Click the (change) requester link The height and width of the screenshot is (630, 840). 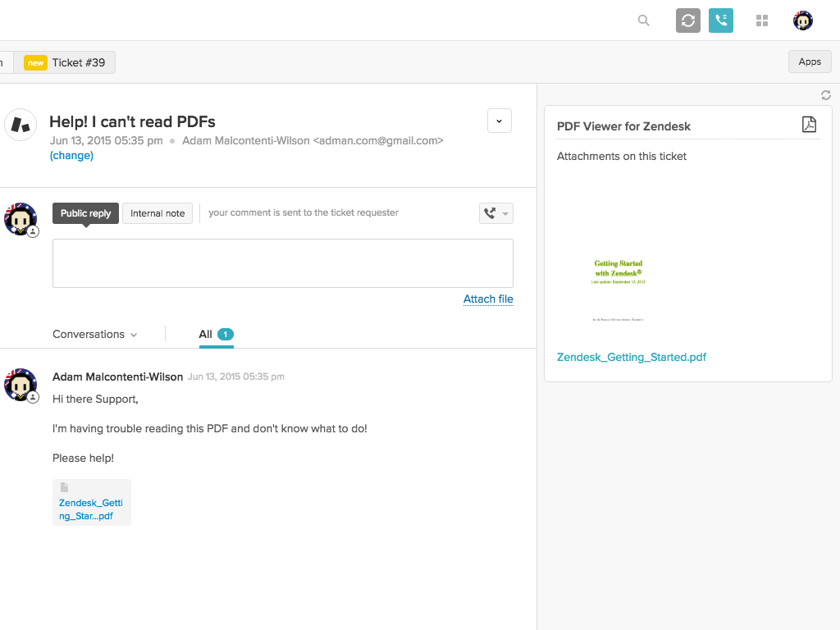[71, 156]
